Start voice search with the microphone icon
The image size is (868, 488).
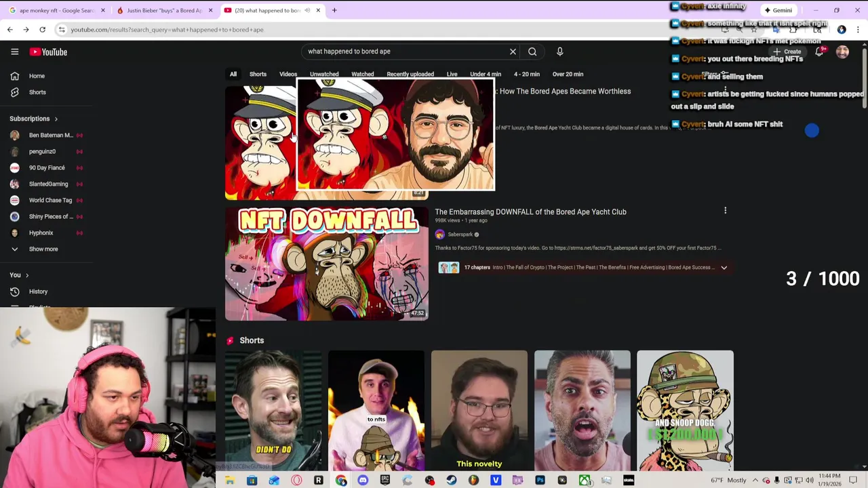[x=559, y=52]
